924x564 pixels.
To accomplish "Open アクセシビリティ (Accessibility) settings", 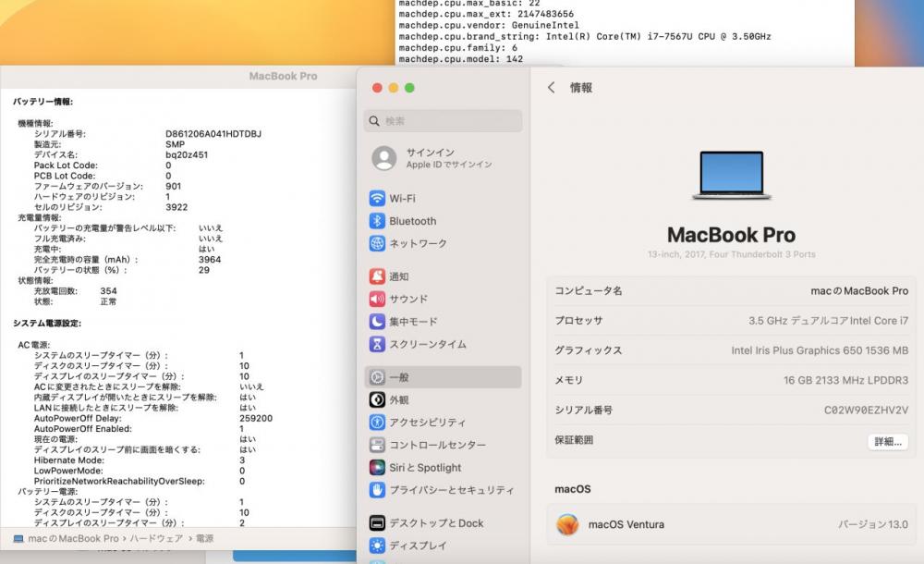I will 443,422.
